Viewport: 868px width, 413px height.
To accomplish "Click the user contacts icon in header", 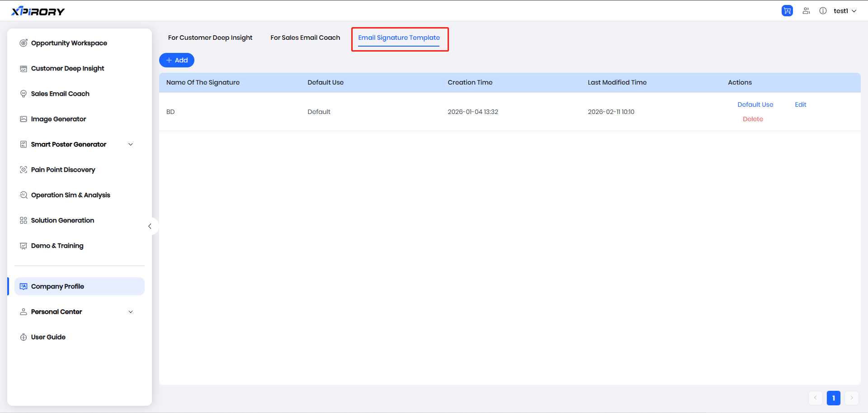I will click(806, 11).
